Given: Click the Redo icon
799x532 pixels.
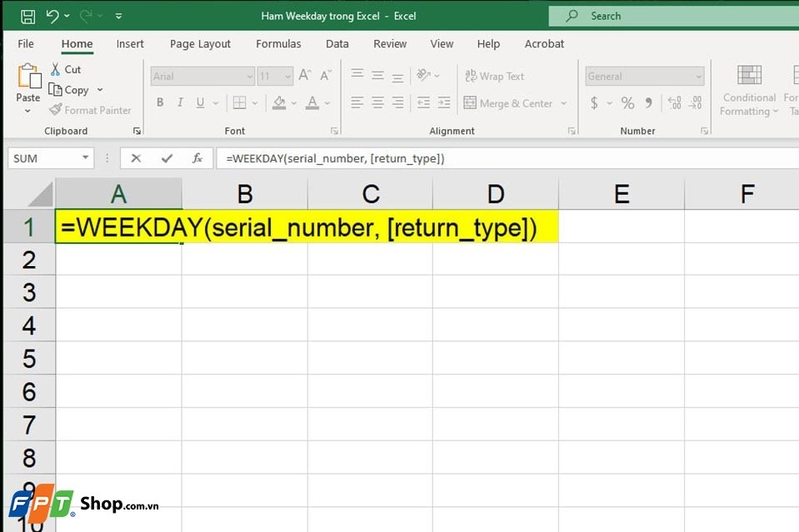Looking at the screenshot, I should pos(86,16).
